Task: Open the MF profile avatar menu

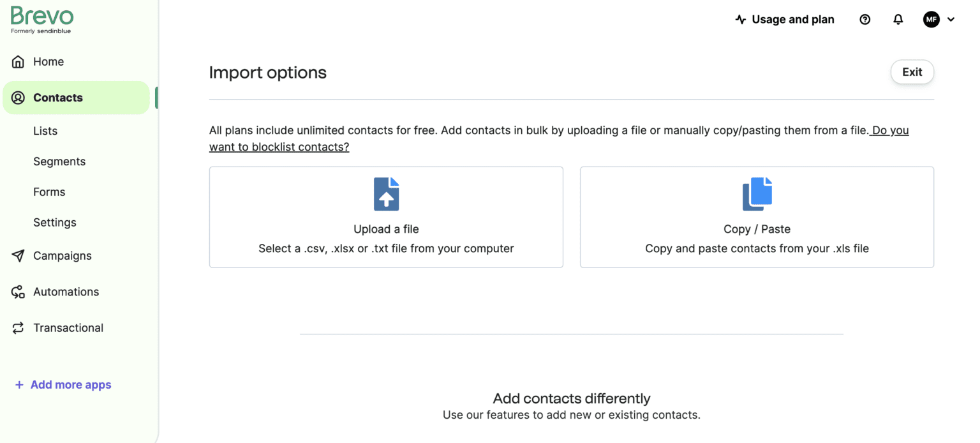Action: [931, 19]
